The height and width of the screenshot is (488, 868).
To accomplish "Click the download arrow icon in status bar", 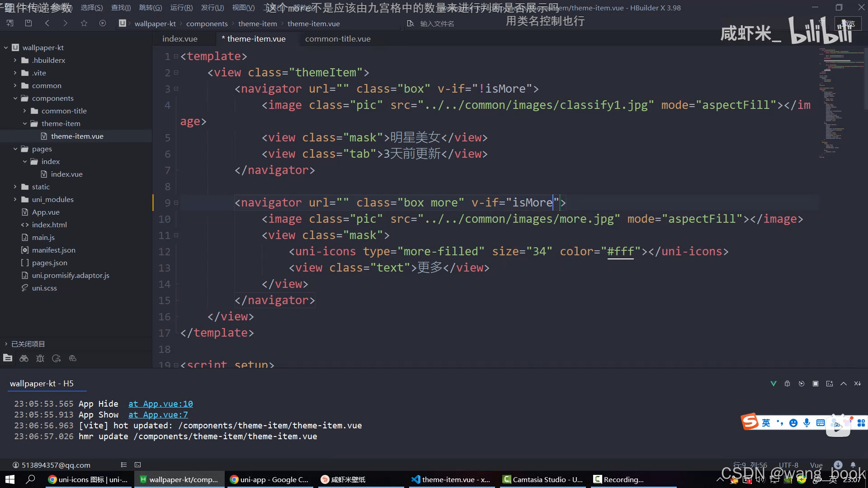I will (838, 465).
